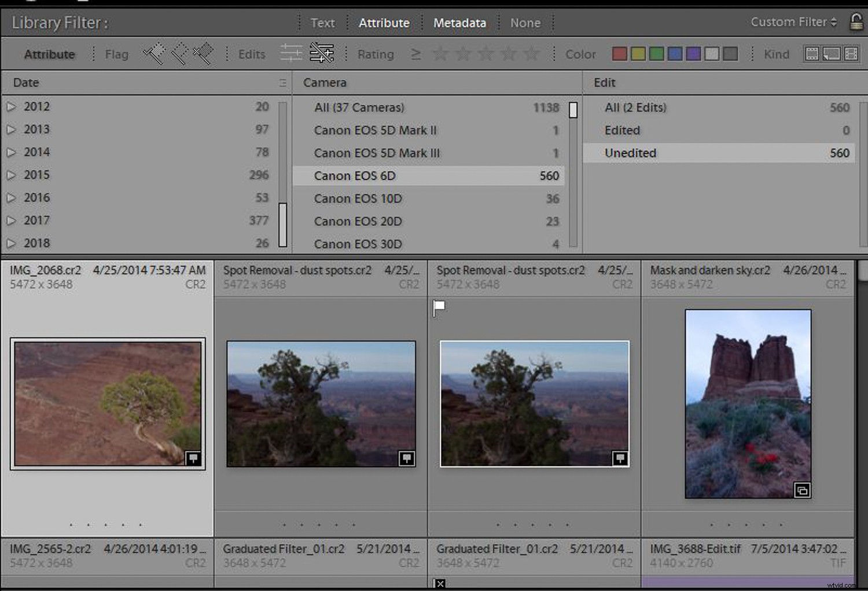The image size is (868, 591).
Task: Click the one-star rating filter
Action: coord(440,53)
